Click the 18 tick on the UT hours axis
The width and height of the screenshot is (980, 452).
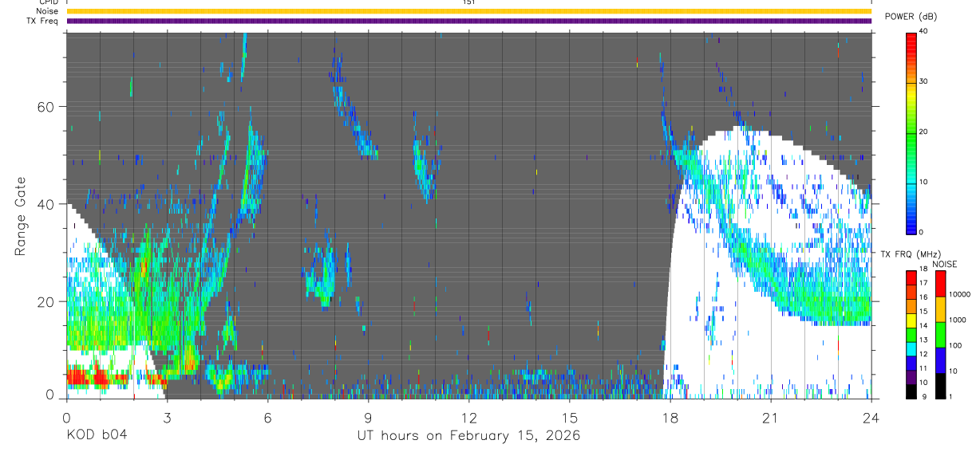[670, 417]
